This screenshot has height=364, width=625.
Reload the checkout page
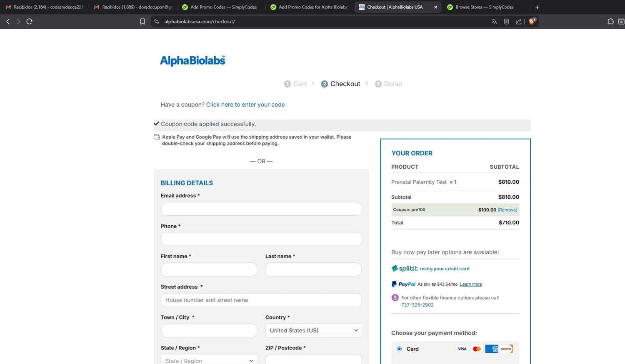coord(29,22)
